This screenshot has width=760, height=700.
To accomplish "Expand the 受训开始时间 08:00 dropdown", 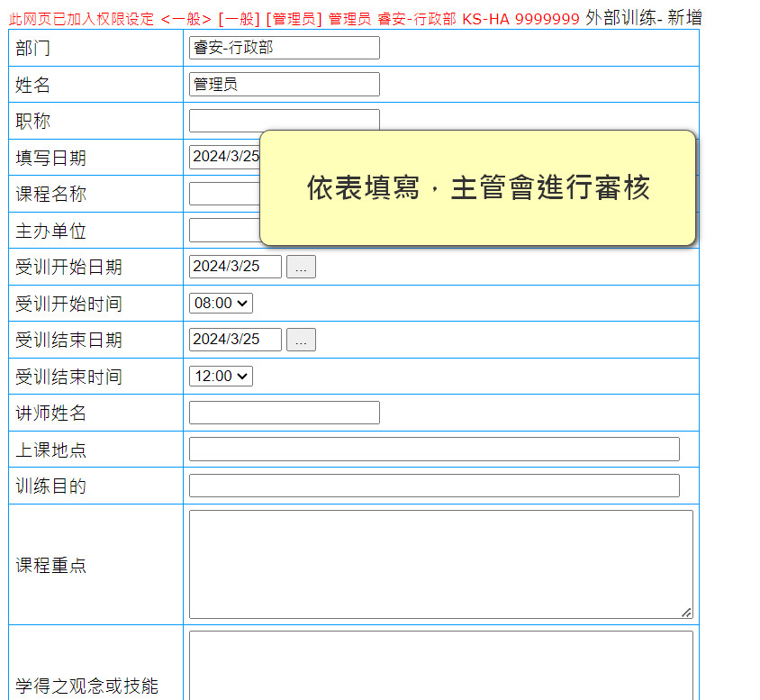I will tap(221, 304).
